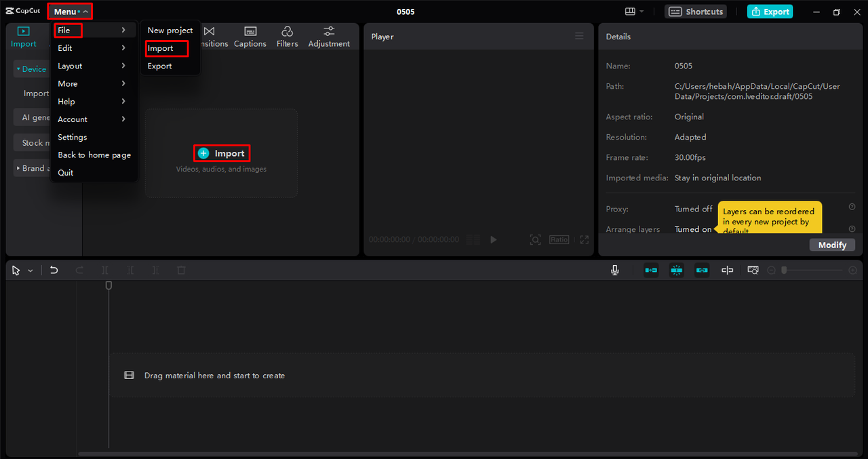Choose Import from the File submenu

tap(161, 48)
